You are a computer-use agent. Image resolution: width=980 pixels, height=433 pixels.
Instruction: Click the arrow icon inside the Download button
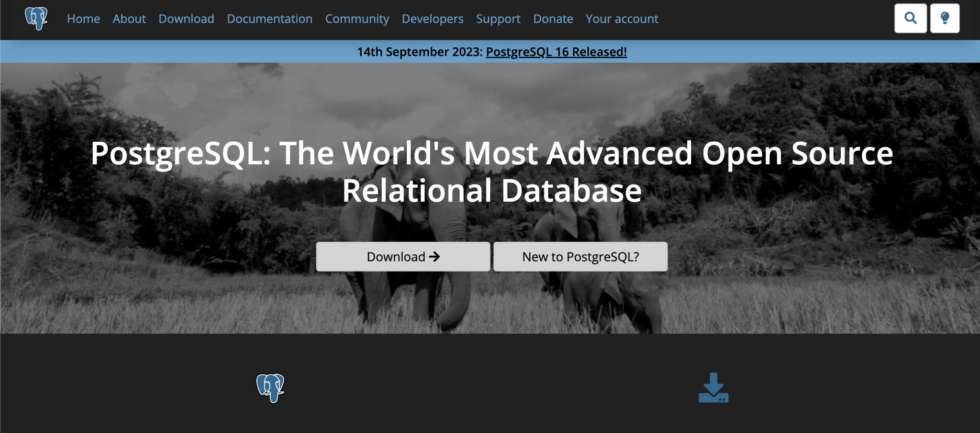tap(434, 257)
